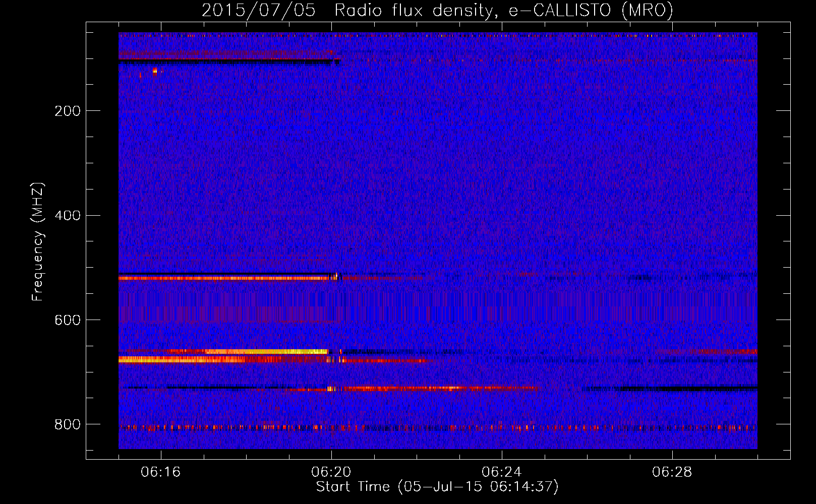Click the 06:20 time tick label
The width and height of the screenshot is (816, 504).
(x=331, y=472)
